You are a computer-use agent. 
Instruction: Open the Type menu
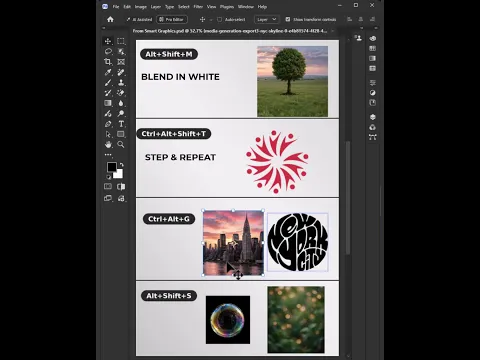pos(170,7)
